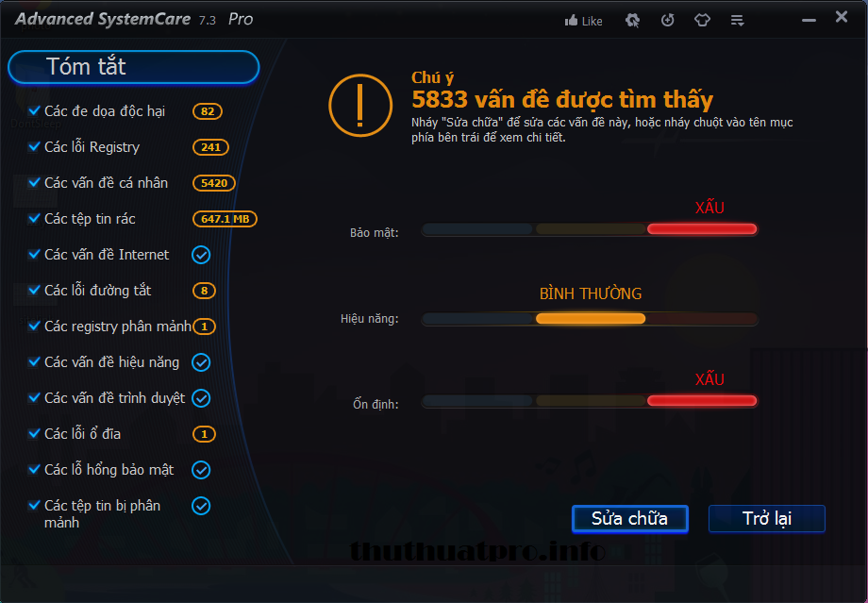Open the more options menu icon
868x603 pixels.
(737, 21)
